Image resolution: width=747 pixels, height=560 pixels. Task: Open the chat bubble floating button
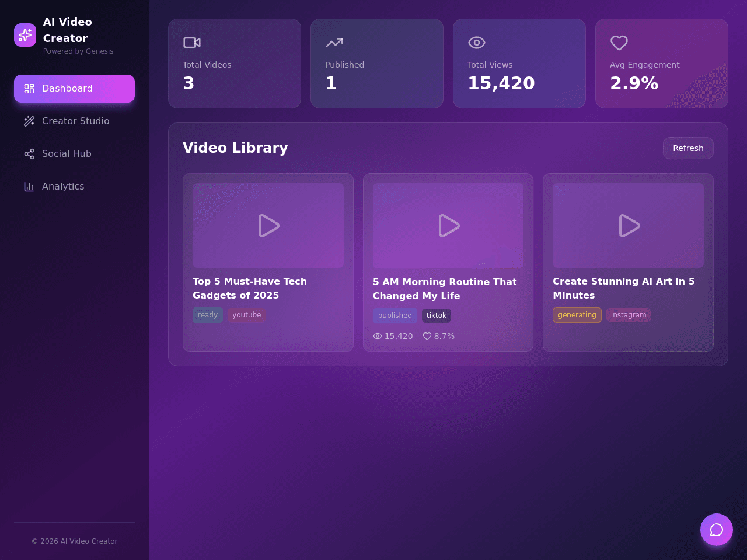(x=717, y=530)
